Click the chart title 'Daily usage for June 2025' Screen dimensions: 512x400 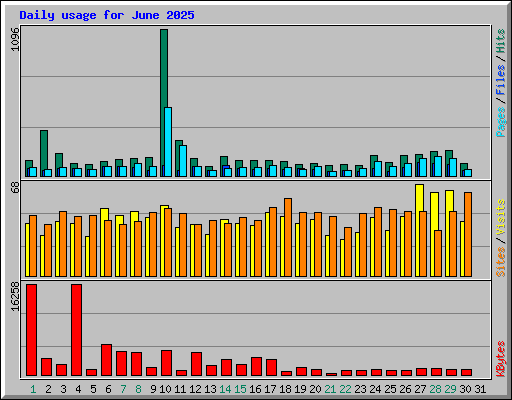pyautogui.click(x=107, y=15)
